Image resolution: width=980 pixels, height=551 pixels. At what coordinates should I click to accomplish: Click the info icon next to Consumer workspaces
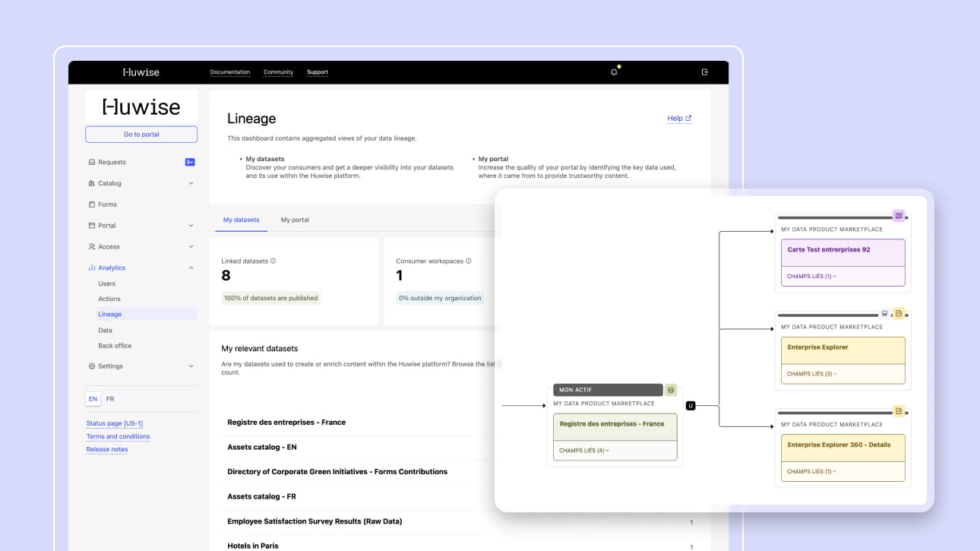[x=469, y=261]
